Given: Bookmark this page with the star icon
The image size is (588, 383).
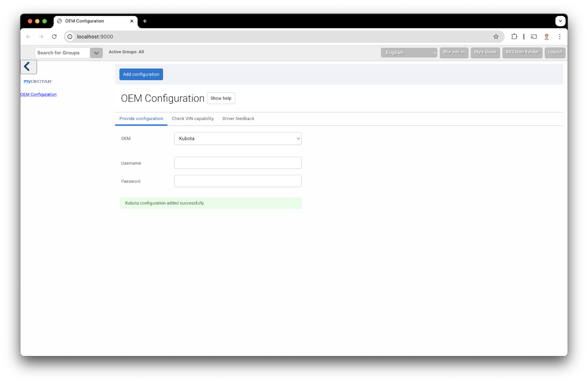Looking at the screenshot, I should (496, 37).
